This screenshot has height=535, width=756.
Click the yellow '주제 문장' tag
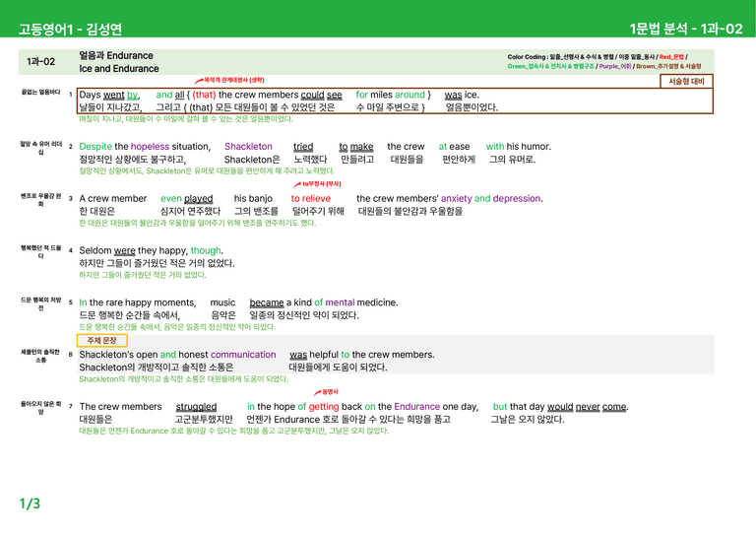pos(101,341)
